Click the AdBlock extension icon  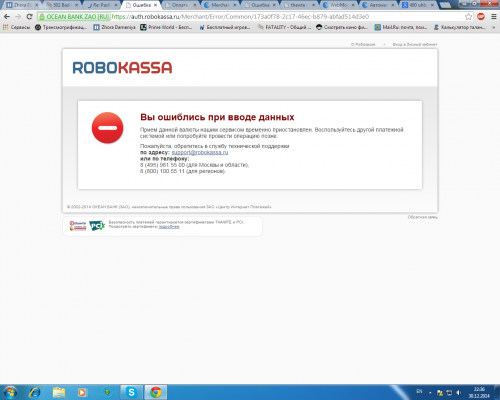pyautogui.click(x=481, y=17)
